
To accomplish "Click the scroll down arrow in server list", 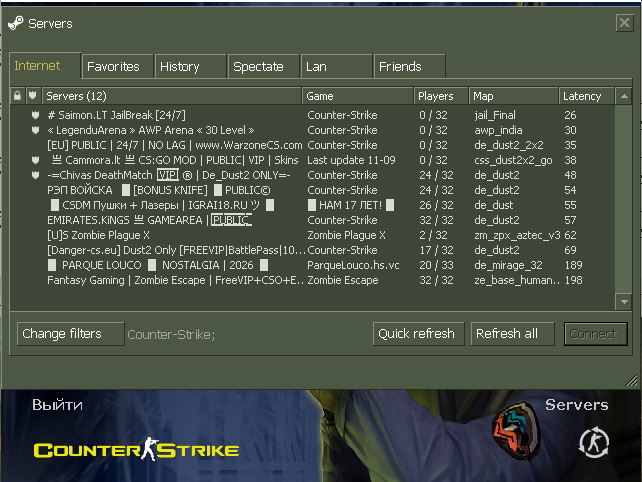I will (x=624, y=302).
